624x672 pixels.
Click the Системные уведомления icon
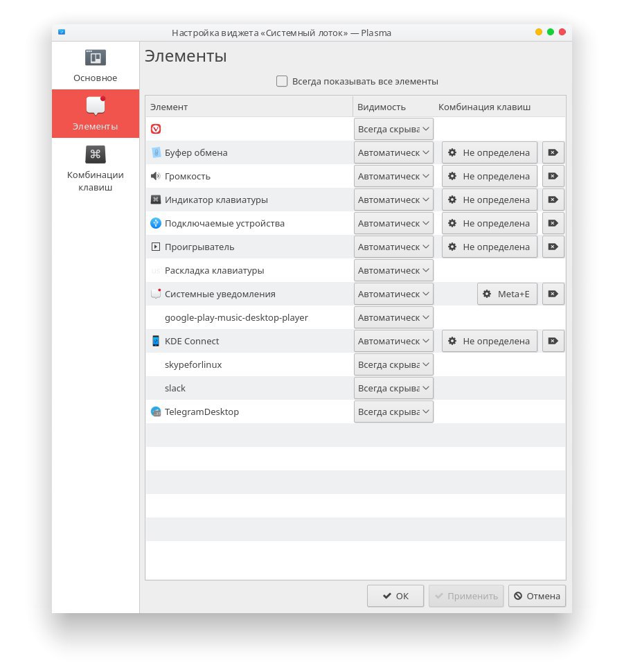[x=156, y=294]
